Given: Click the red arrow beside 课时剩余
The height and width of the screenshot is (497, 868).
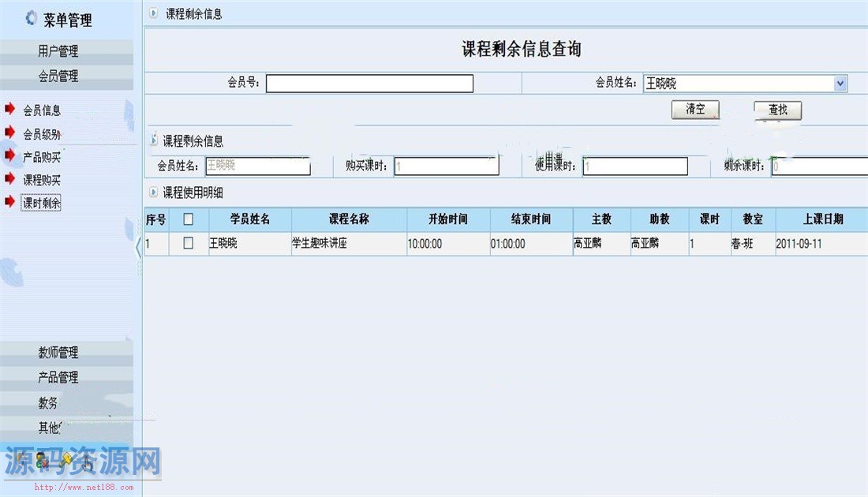Looking at the screenshot, I should click(9, 202).
